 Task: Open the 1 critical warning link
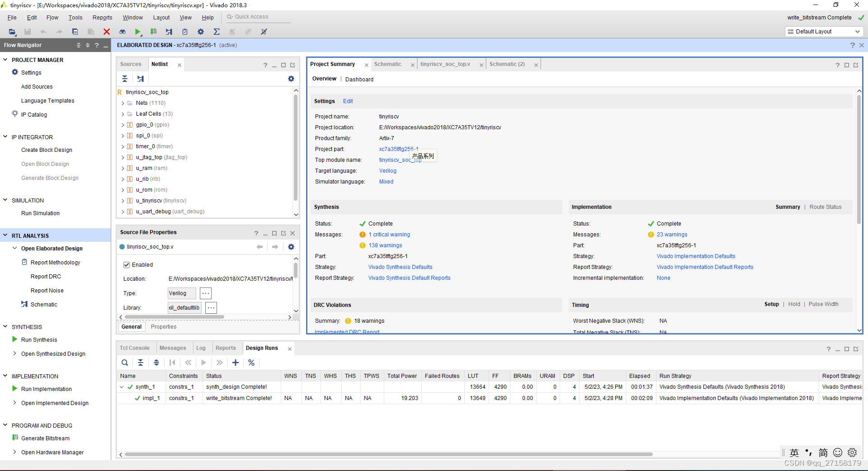[x=389, y=235]
